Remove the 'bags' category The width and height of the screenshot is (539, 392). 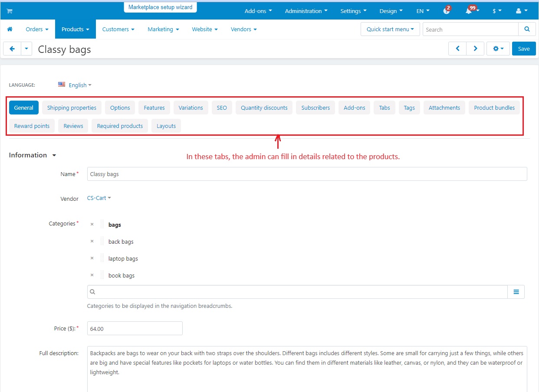(92, 225)
